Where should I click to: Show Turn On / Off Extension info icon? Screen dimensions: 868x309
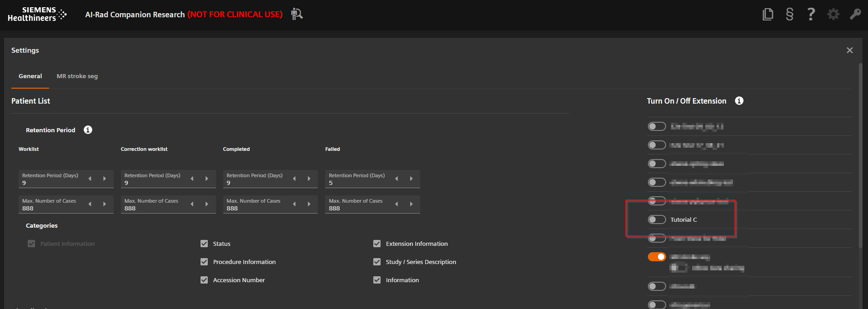(739, 101)
